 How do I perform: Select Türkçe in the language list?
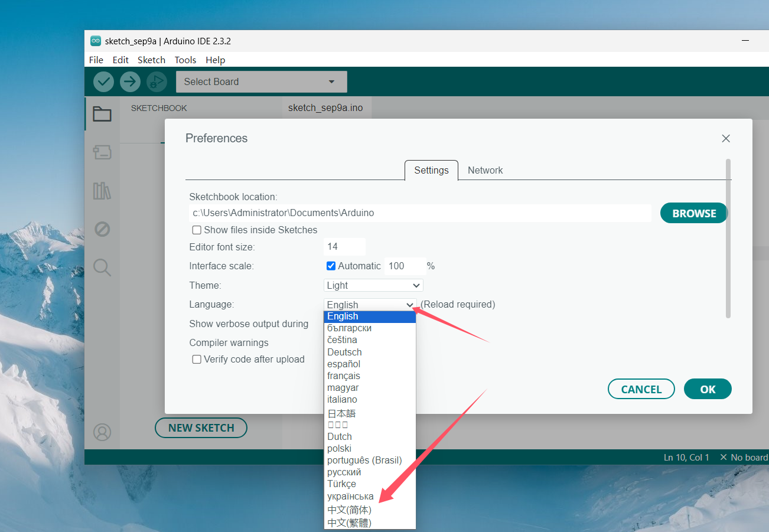click(370, 484)
